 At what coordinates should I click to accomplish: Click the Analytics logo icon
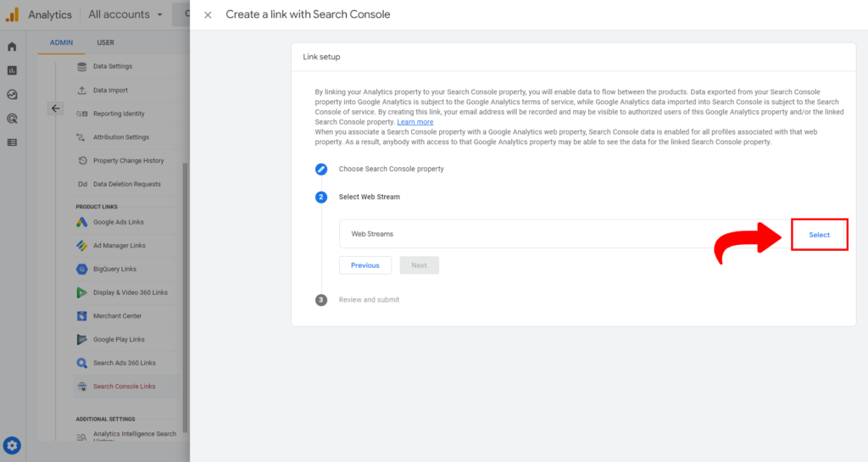click(12, 14)
